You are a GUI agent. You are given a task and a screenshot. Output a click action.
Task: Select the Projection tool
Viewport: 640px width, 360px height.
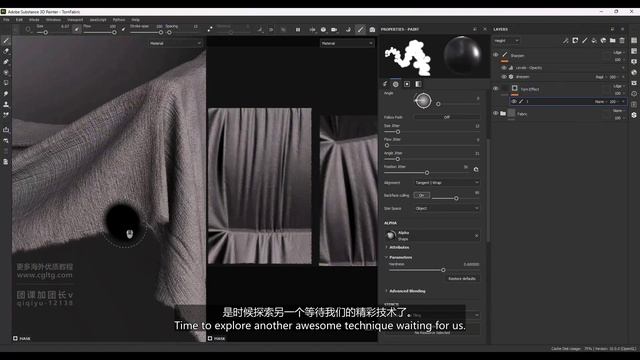(6, 62)
